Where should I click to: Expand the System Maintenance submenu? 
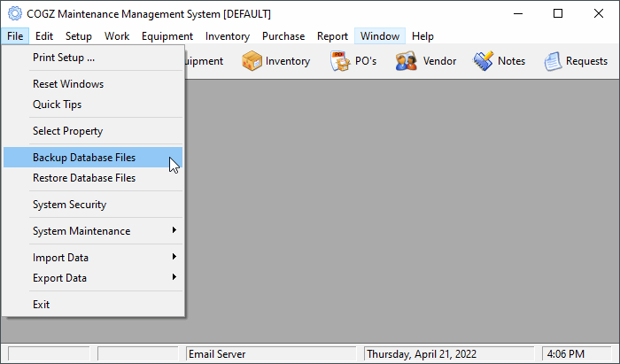point(93,231)
